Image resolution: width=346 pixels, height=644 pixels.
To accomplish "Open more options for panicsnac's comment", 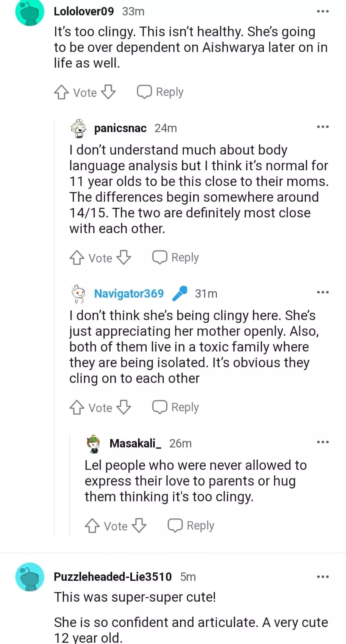I will point(323,127).
